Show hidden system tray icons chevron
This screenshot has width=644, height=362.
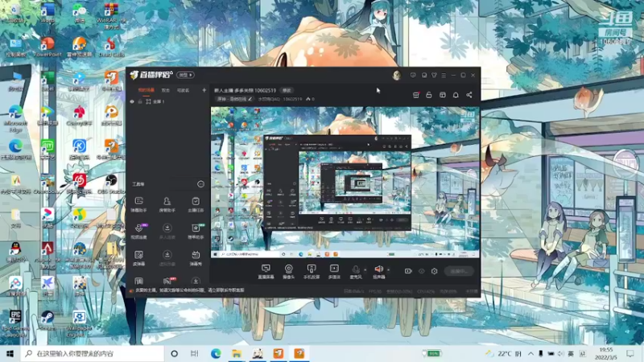530,353
